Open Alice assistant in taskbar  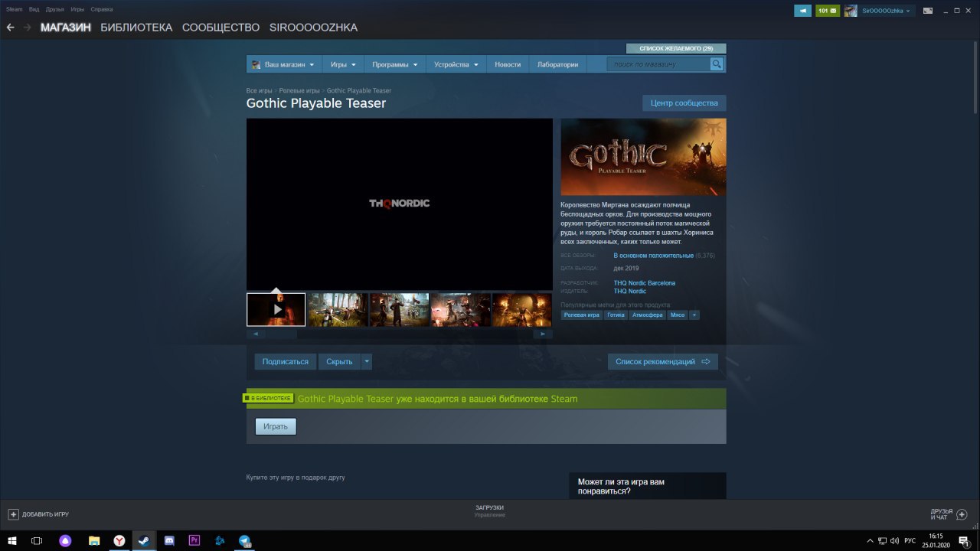click(66, 540)
